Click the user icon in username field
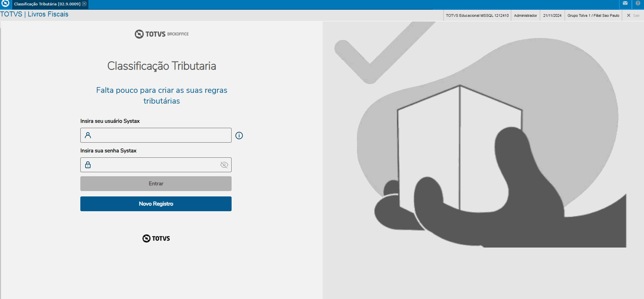This screenshot has height=299, width=644. coord(88,135)
